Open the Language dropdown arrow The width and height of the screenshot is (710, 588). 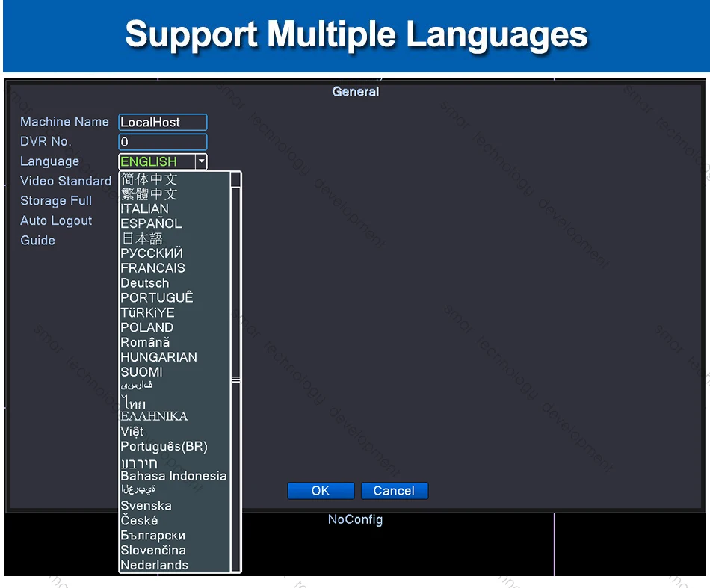[201, 161]
